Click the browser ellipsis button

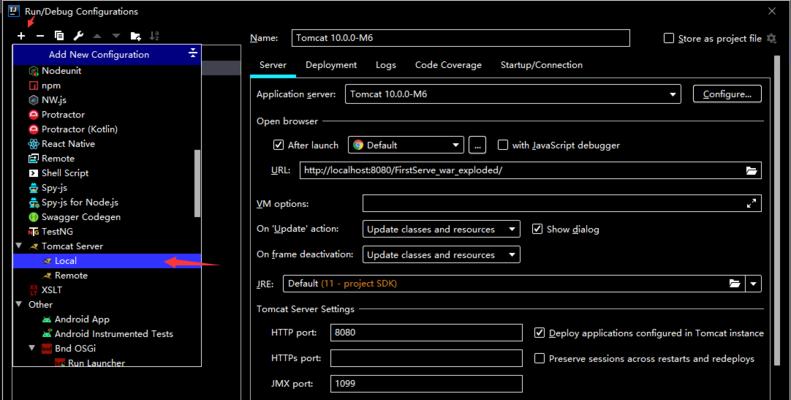click(477, 145)
